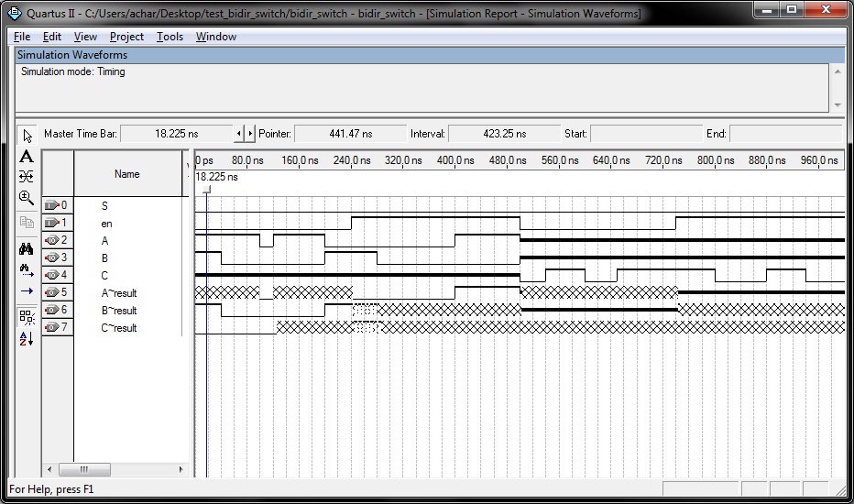Step master time bar to next transition
854x504 pixels.
point(250,134)
